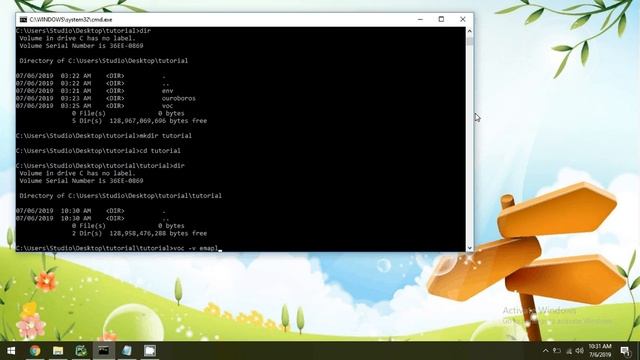Click the 'cd tutorial' command line
Viewport: 640px width, 360px height.
[98, 151]
